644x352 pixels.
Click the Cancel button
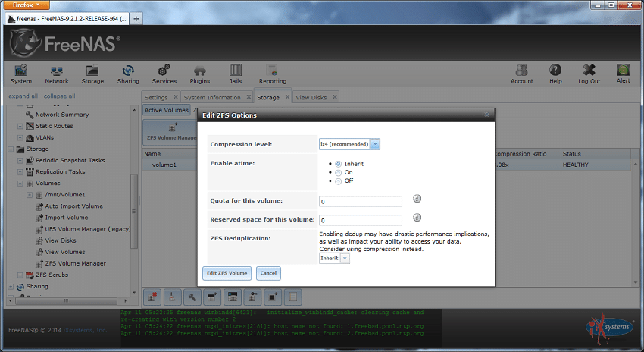268,273
